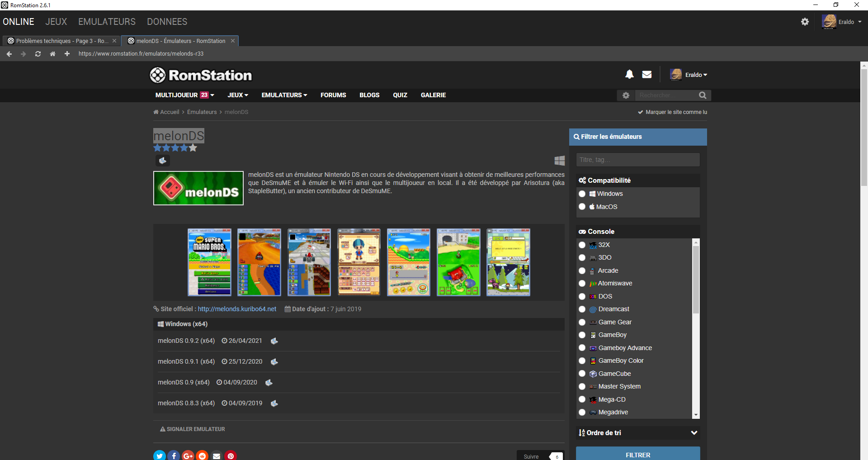Download melonDS 0.8.3 (x64)

(274, 403)
